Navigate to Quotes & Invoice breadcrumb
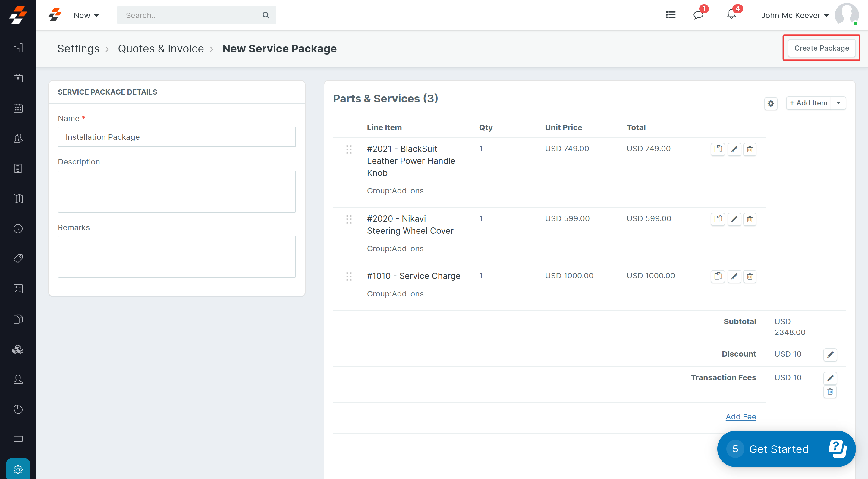This screenshot has height=479, width=868. [161, 49]
